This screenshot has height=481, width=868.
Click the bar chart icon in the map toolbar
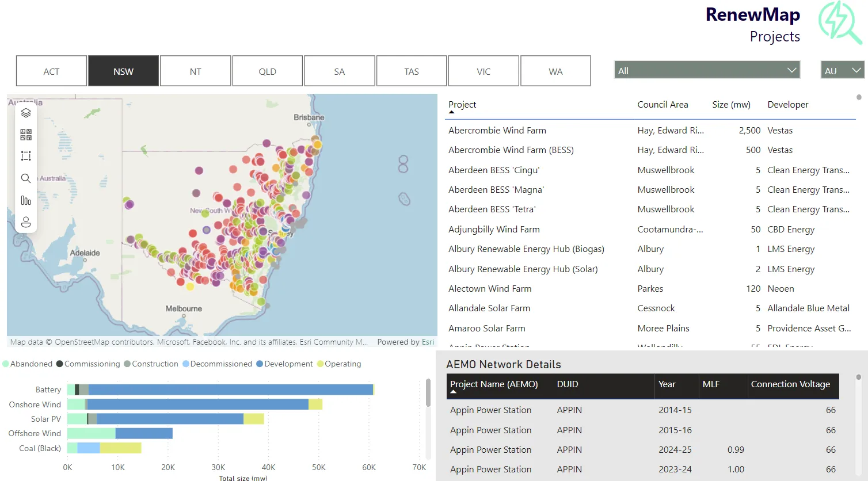tap(25, 200)
